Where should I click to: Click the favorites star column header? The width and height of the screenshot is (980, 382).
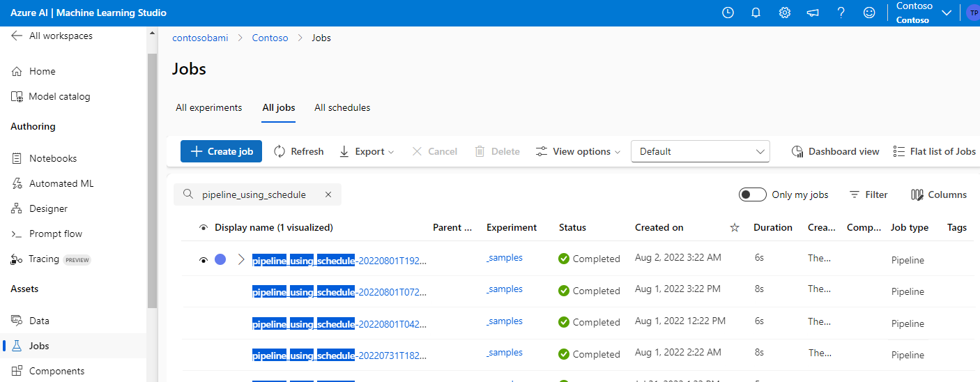tap(734, 227)
